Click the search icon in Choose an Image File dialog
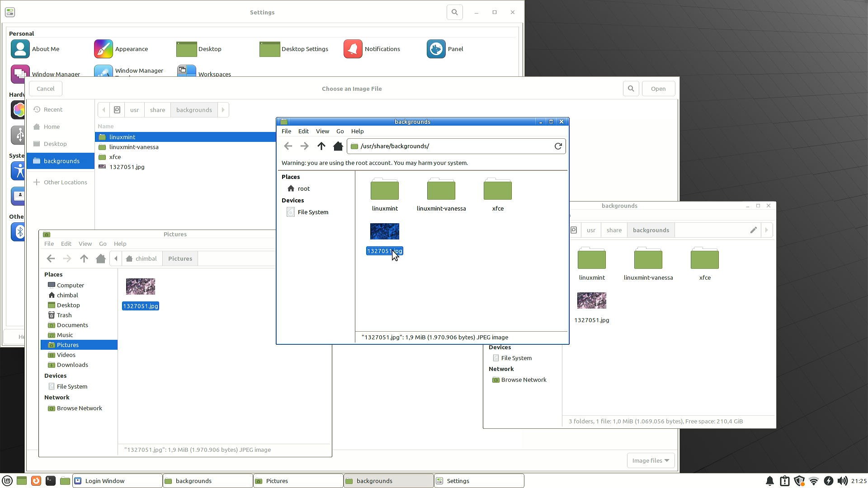This screenshot has width=868, height=488. point(631,89)
